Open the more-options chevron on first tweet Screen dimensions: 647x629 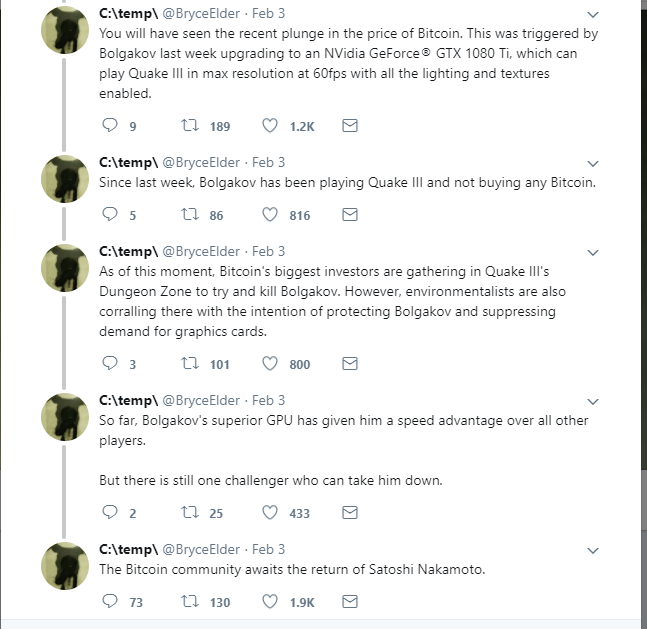click(592, 15)
